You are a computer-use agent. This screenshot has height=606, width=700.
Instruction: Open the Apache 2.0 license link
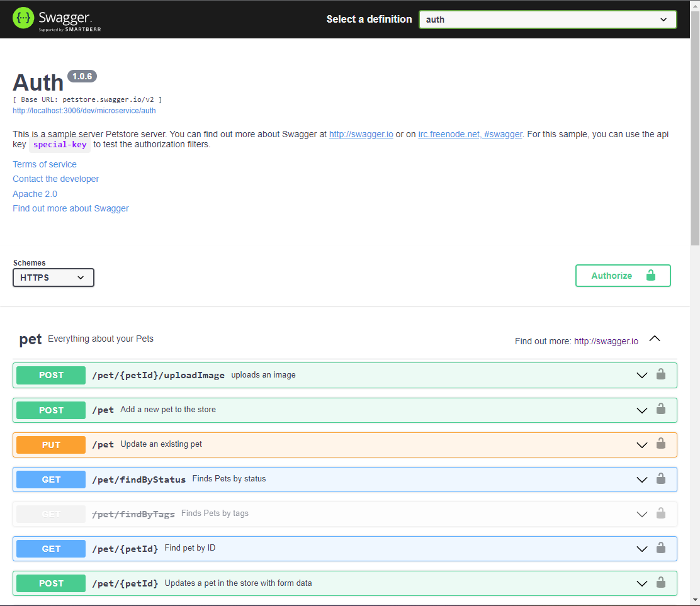point(35,194)
